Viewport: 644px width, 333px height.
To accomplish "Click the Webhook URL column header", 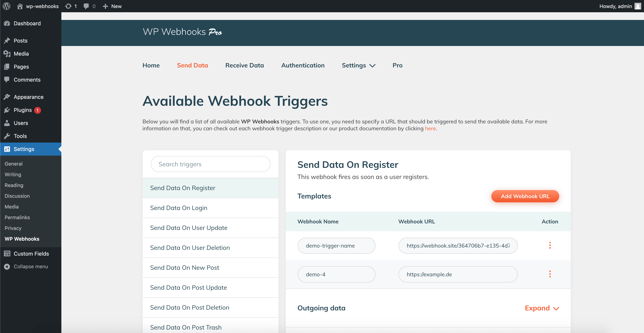I will [417, 221].
